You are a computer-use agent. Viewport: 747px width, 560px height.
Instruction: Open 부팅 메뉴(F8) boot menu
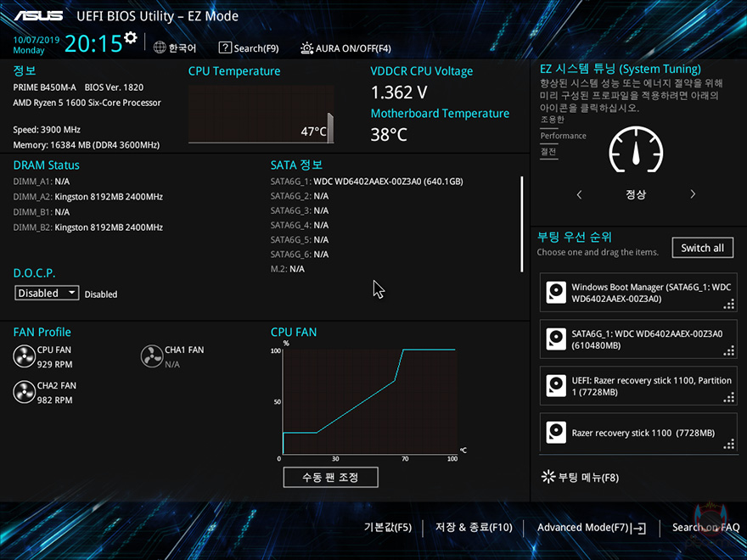[588, 477]
